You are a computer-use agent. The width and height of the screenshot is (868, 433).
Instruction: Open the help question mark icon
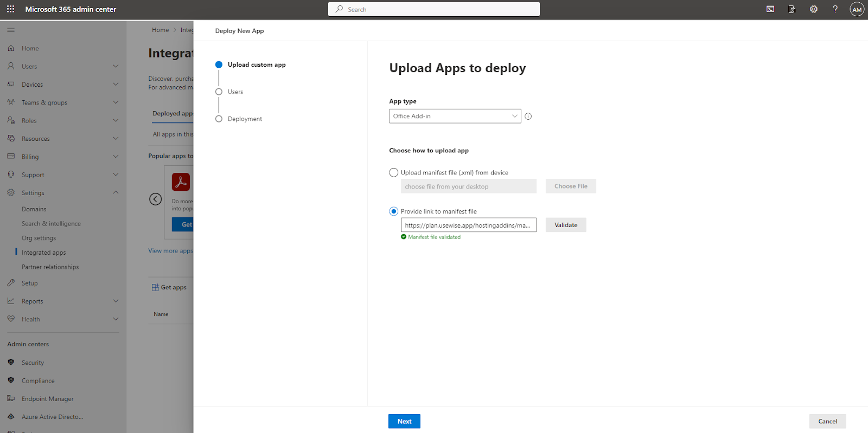[835, 9]
